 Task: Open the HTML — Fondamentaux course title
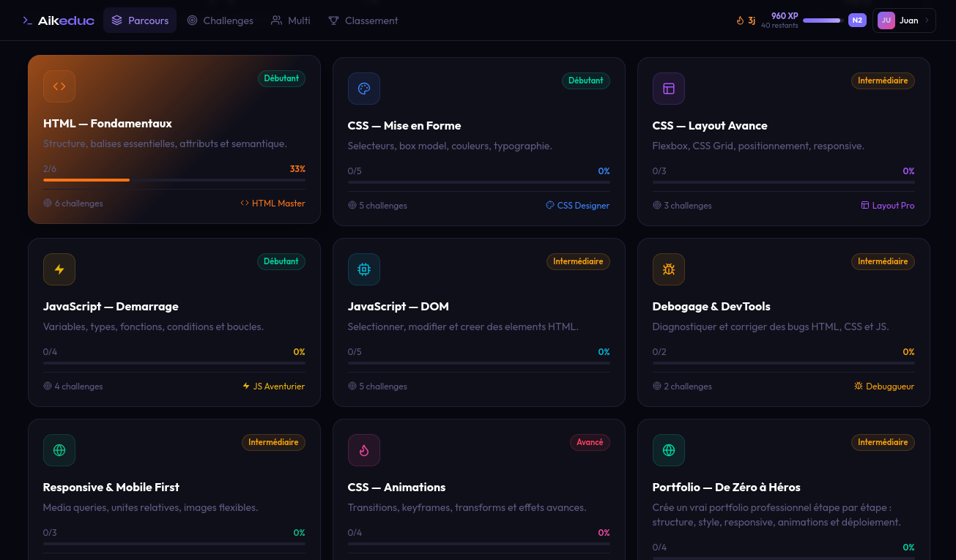108,124
